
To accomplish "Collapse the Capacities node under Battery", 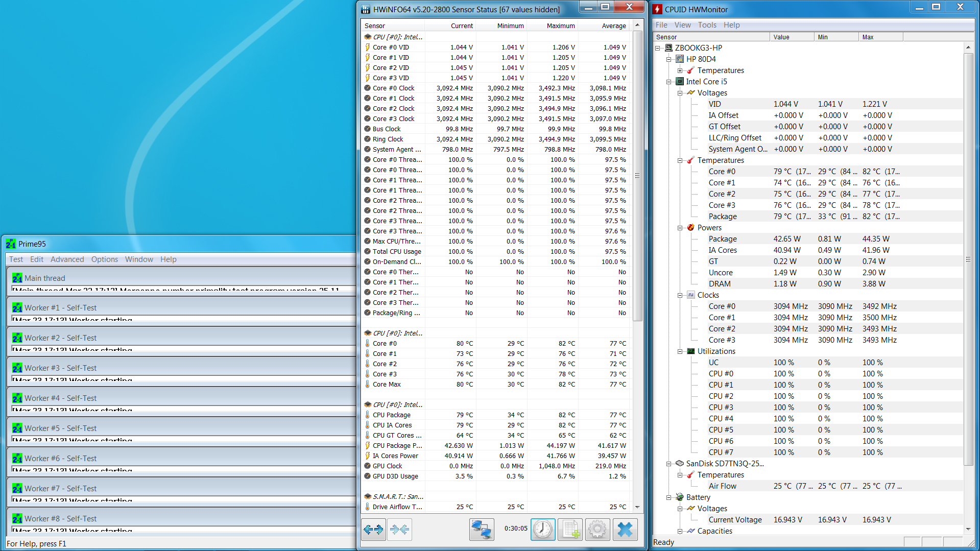I will 680,531.
